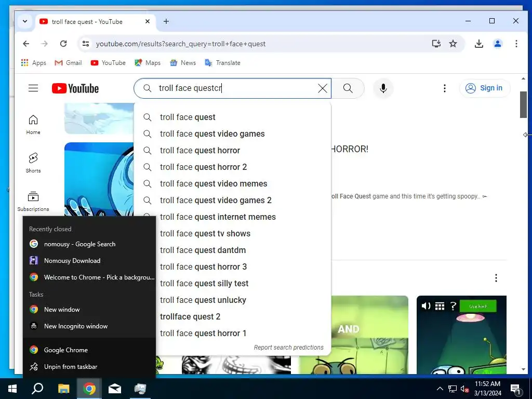
Task: Select suggestion 'troll face quest horror 3'
Action: pos(243,267)
